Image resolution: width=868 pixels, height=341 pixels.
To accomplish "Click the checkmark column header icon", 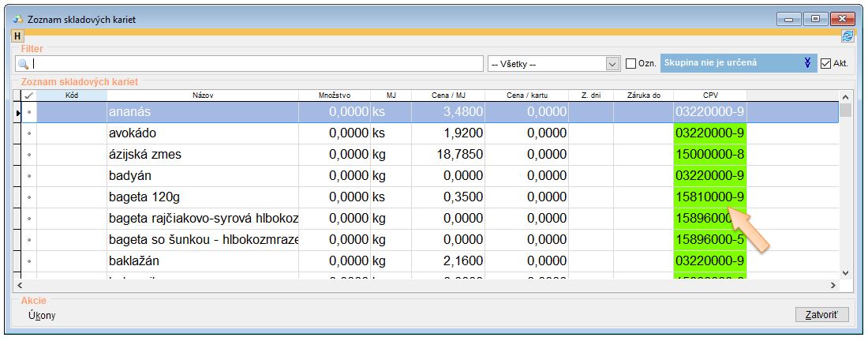I will coord(29,96).
